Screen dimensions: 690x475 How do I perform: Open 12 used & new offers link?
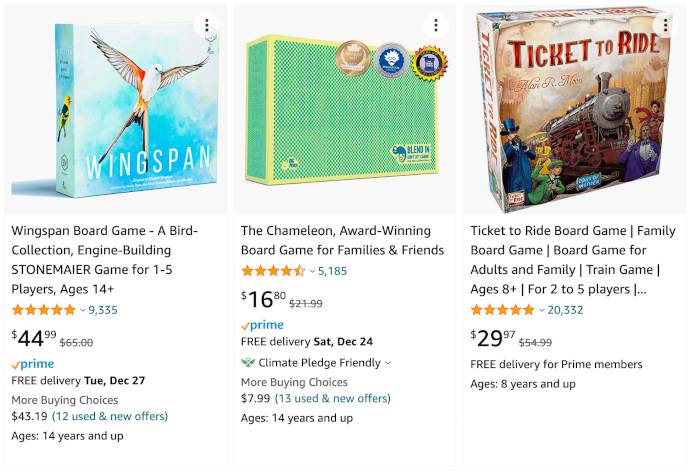point(110,416)
